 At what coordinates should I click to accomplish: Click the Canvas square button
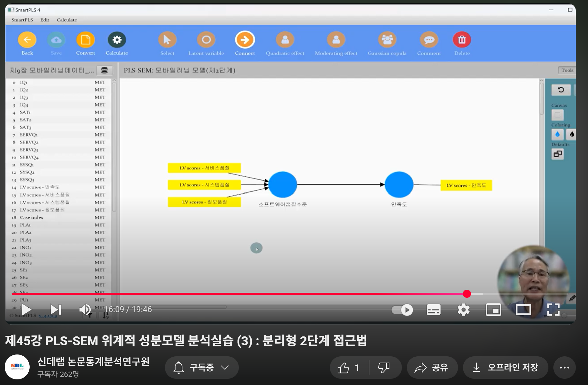click(557, 115)
